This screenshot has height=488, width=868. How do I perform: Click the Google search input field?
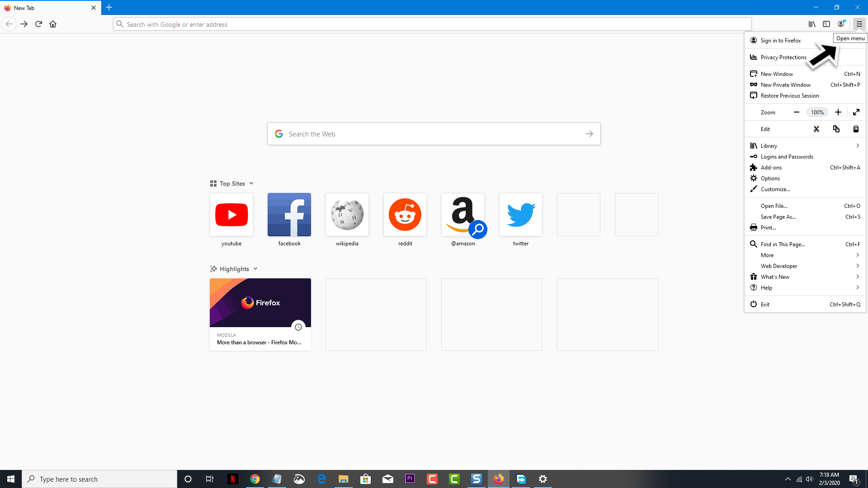click(434, 133)
